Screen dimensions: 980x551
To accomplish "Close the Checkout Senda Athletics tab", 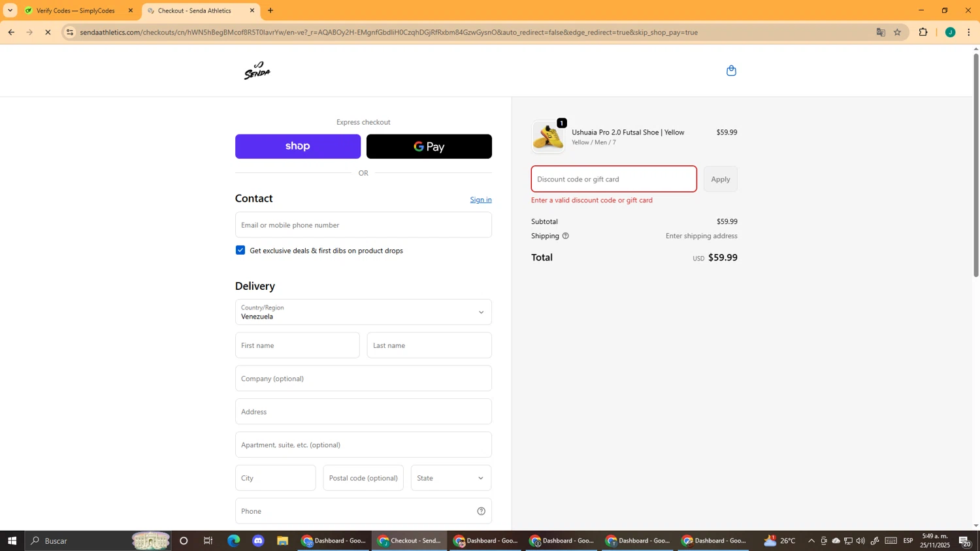I will click(x=252, y=10).
